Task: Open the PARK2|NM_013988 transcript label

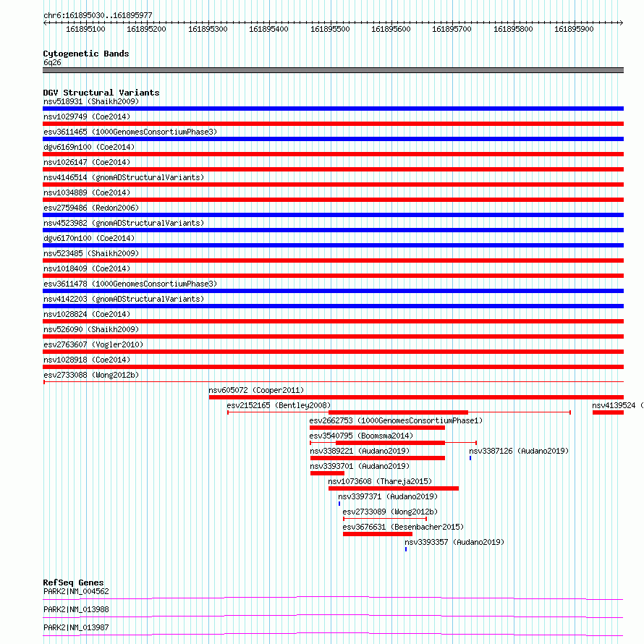Action: (77, 609)
